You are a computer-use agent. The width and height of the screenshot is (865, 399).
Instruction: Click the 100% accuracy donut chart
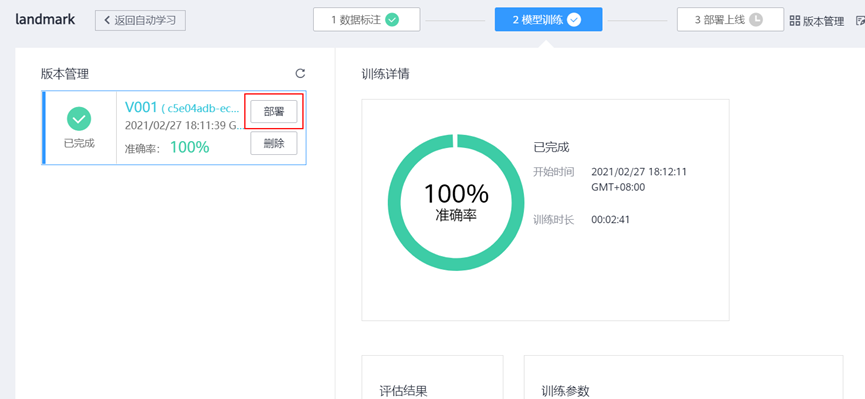tap(456, 202)
